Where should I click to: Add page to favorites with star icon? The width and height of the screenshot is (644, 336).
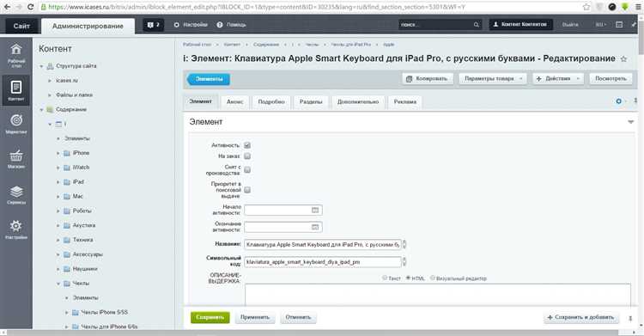623,58
